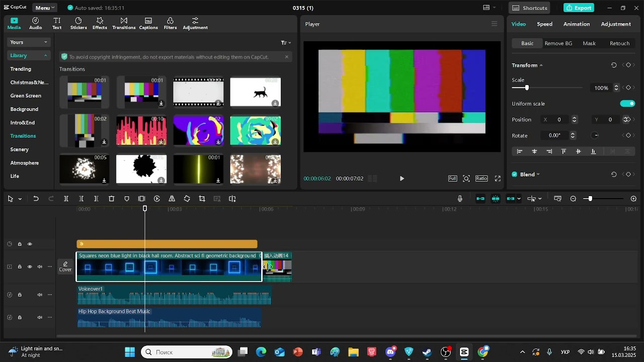Open the Shortcuts button

(x=529, y=8)
